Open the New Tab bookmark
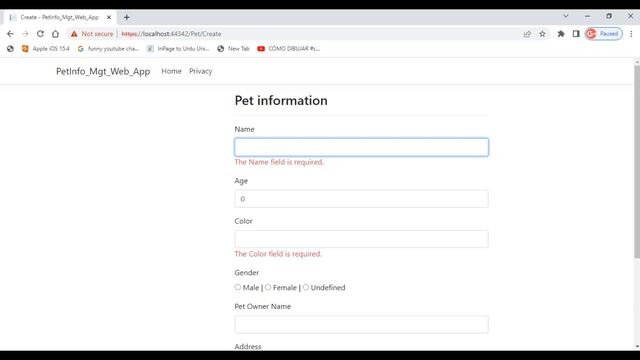640x360 pixels. pyautogui.click(x=233, y=49)
